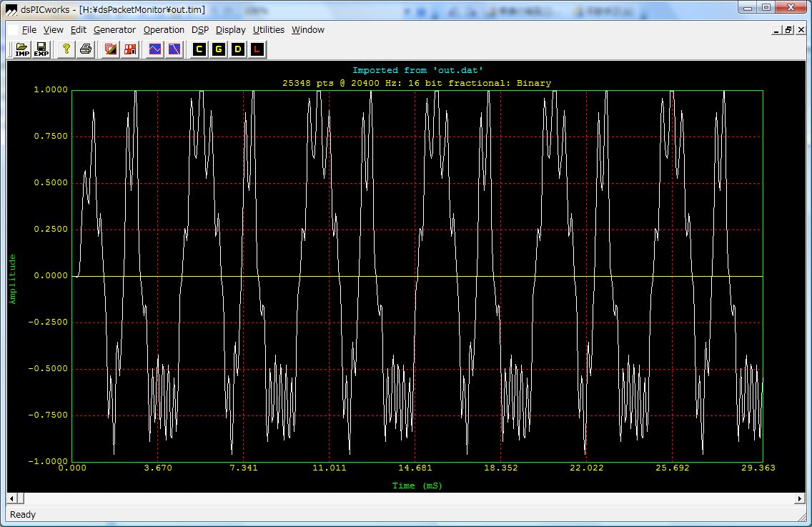Expand the Operation menu

coord(164,30)
